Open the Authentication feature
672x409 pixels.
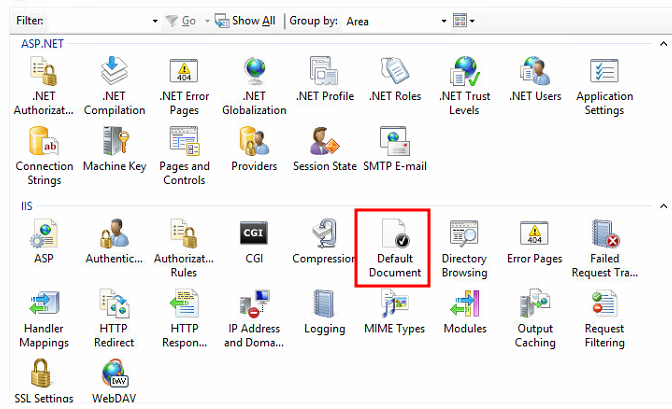(114, 242)
